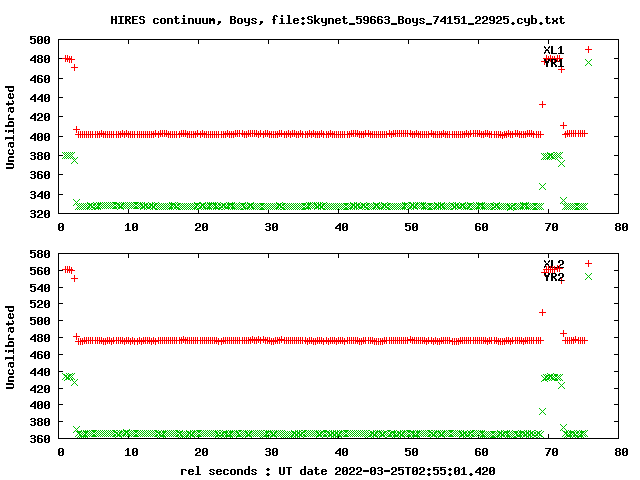Click the 580 tick label on lower plot
640x480 pixels.
(40, 254)
